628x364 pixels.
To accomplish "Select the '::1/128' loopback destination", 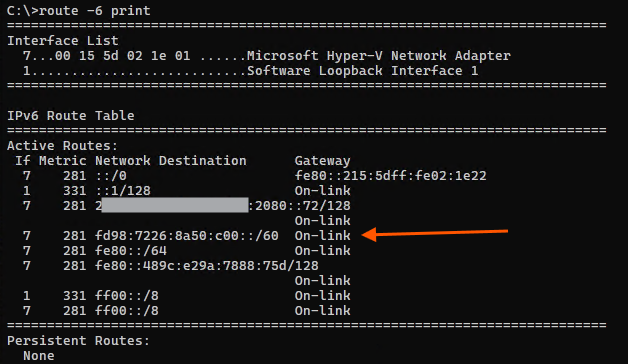I will 123,191.
